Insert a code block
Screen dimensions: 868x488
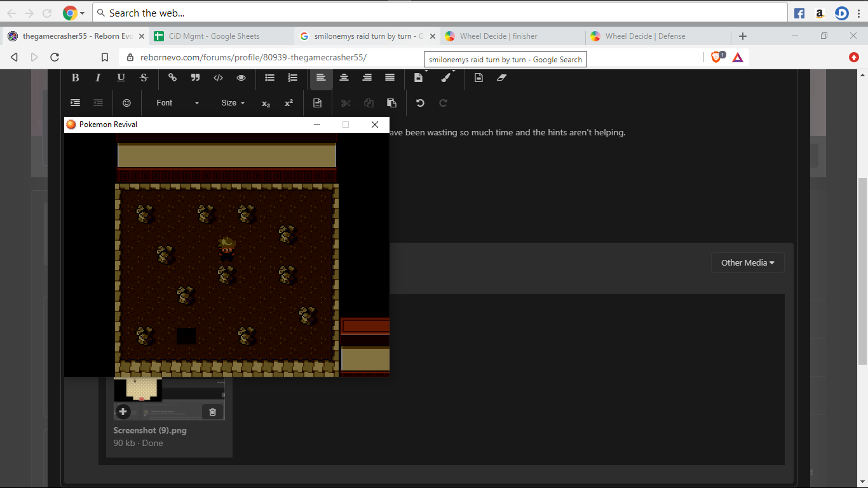point(218,78)
